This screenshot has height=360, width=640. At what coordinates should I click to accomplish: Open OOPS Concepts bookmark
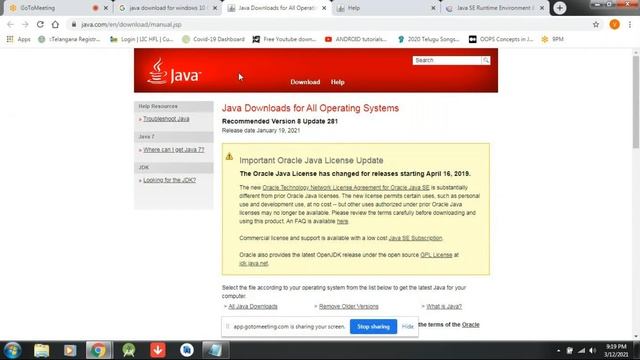tap(501, 39)
